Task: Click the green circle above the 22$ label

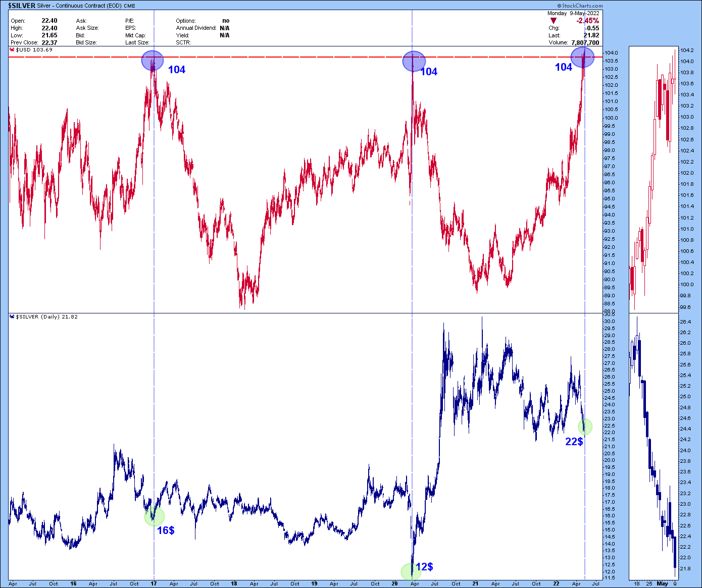Action: coord(585,427)
